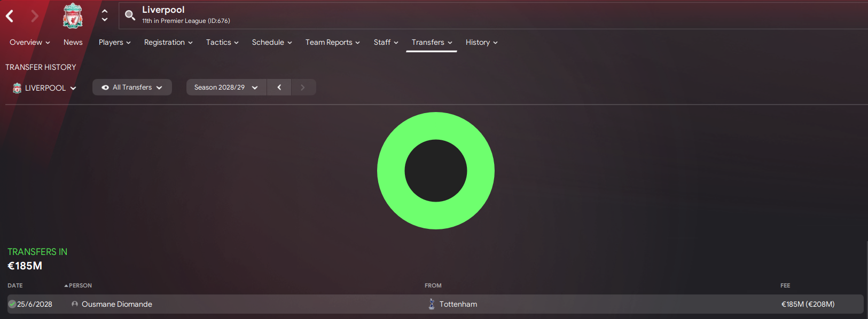The image size is (868, 319).
Task: Sort the table by FROM column
Action: (x=433, y=285)
